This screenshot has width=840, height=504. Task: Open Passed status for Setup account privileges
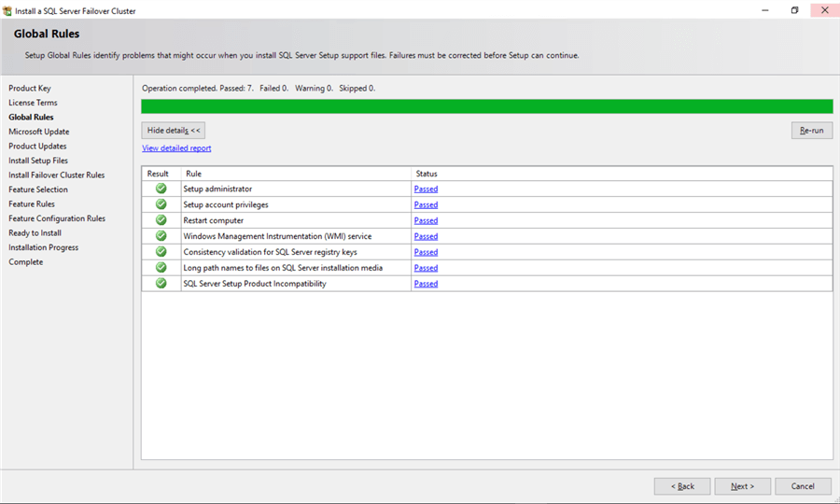[x=426, y=204]
